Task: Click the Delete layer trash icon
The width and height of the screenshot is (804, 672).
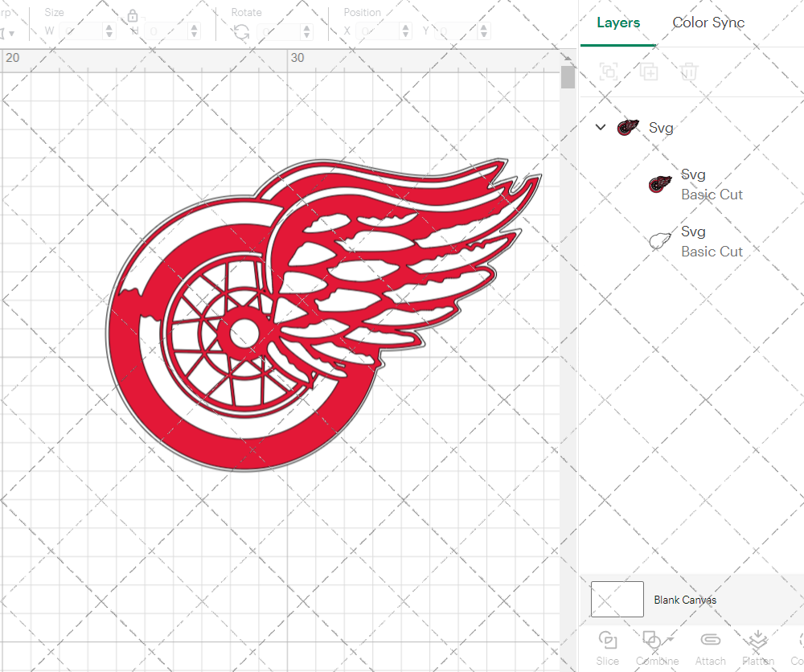Action: [x=689, y=72]
